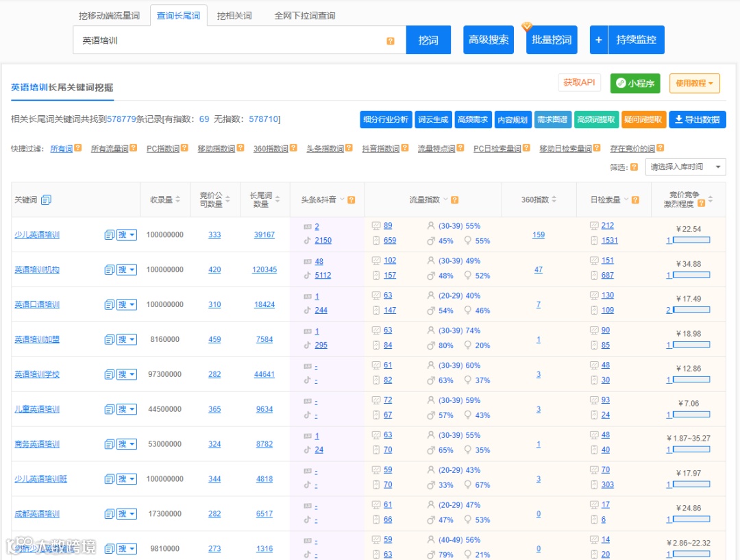Click 持续监控 button
This screenshot has width=740, height=560.
tap(636, 40)
